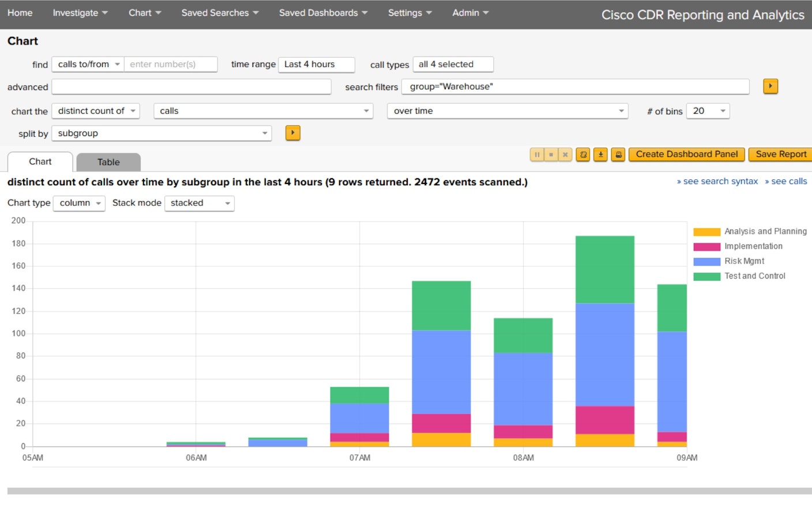
Task: Click the stop search icon
Action: pos(551,155)
